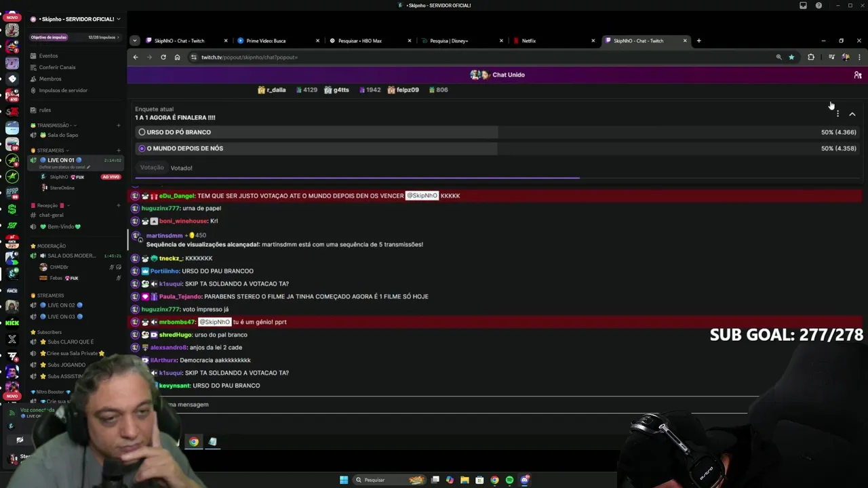
Task: Select poll option URSO DO PÓ BRANCO
Action: [x=498, y=132]
